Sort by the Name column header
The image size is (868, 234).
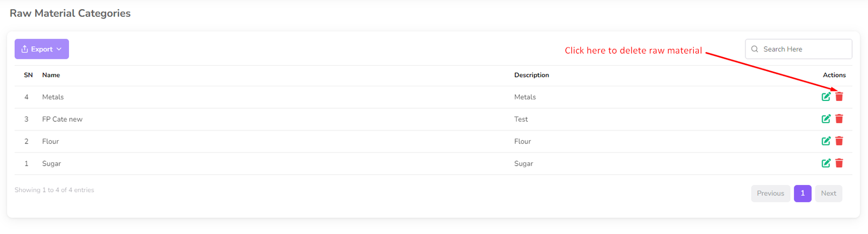click(51, 75)
